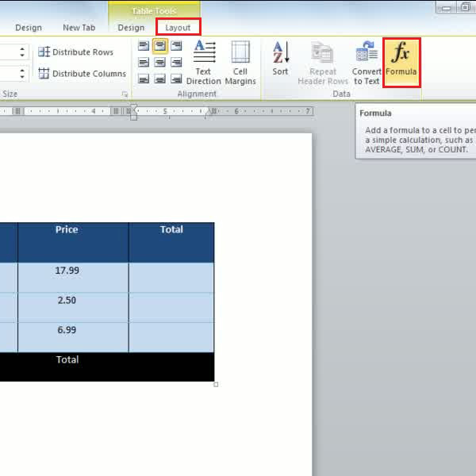Click the table resize handle
476x476 pixels.
[x=216, y=385]
